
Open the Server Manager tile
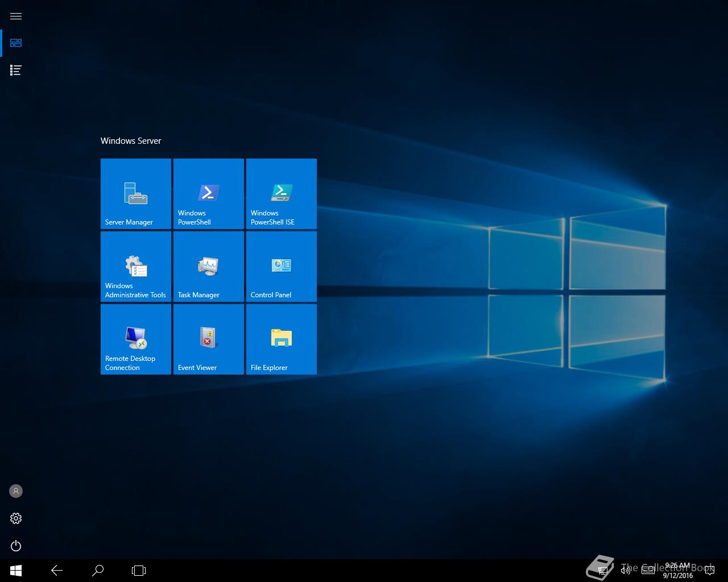click(x=136, y=194)
